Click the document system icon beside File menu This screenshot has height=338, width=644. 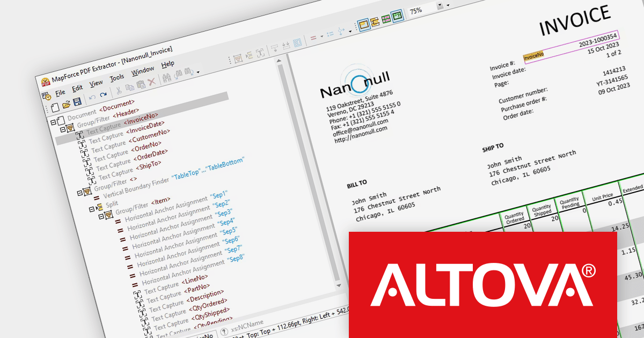pos(47,95)
